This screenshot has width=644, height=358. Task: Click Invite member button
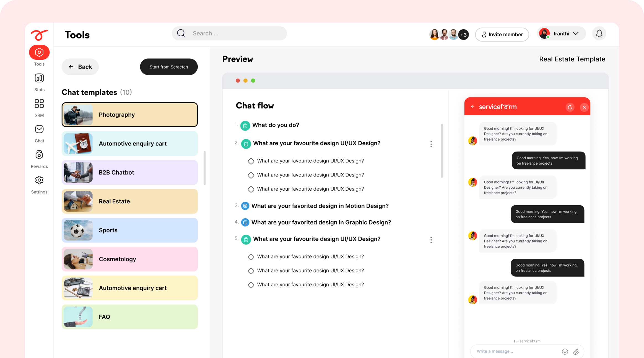pos(502,35)
